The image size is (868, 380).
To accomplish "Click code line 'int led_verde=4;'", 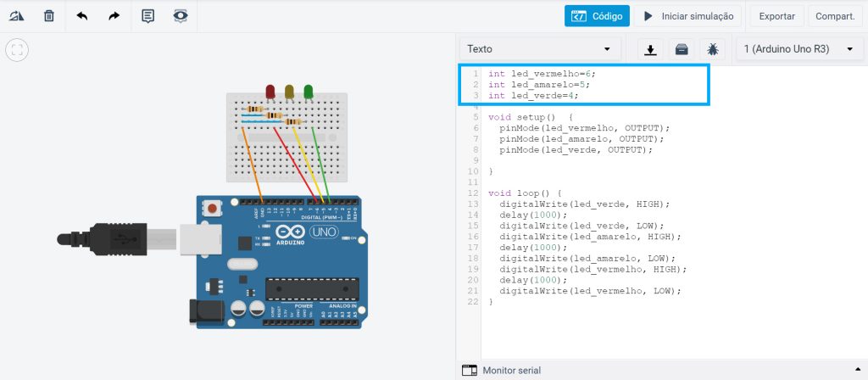I will pos(534,96).
